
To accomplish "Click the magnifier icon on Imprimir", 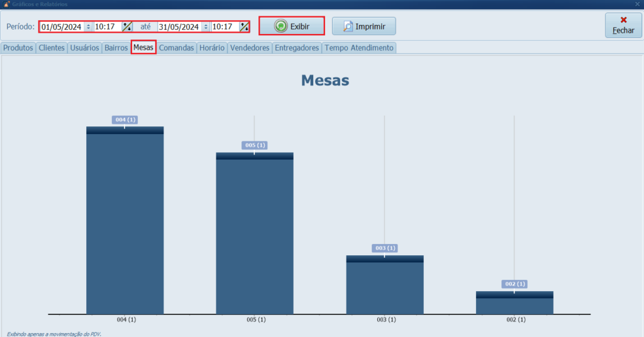I will pyautogui.click(x=348, y=26).
